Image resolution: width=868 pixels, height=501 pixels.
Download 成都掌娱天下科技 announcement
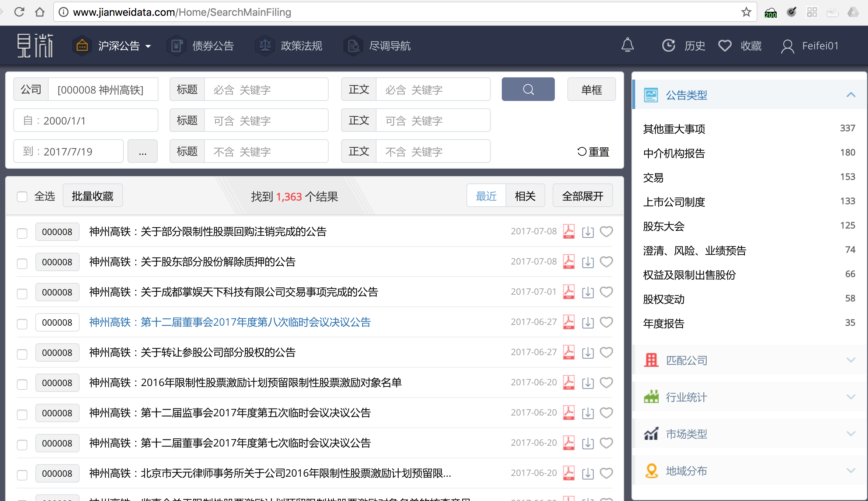(x=588, y=292)
